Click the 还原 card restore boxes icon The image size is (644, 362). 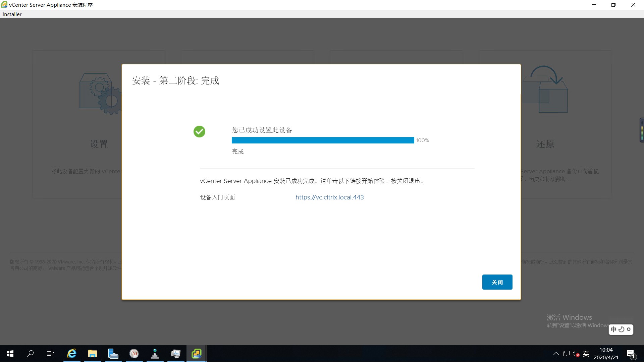point(545,89)
